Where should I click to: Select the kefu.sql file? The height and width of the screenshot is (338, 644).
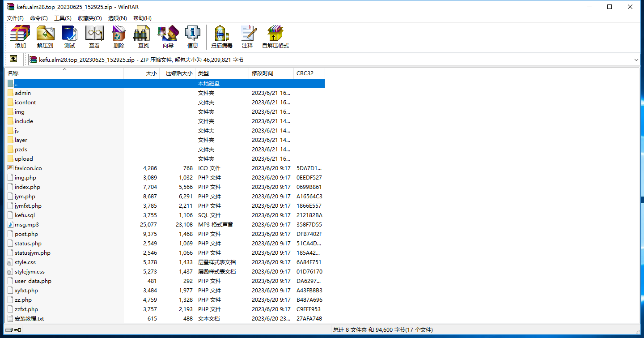[25, 215]
